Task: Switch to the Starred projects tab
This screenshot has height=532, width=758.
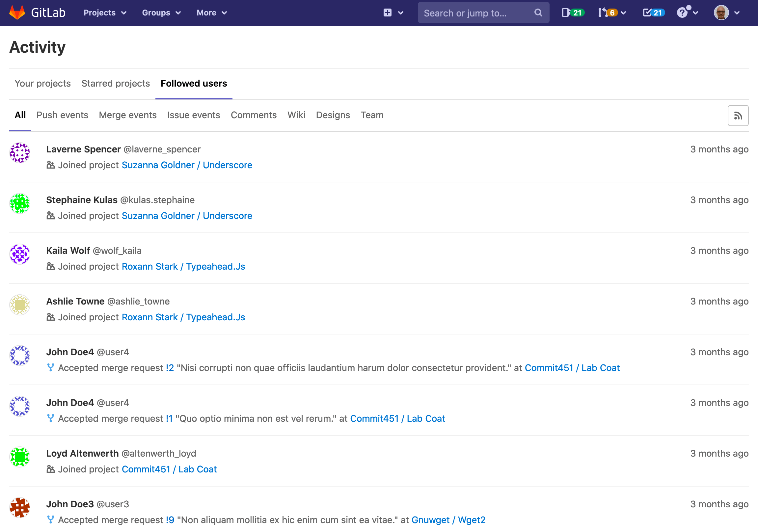Action: coord(115,84)
